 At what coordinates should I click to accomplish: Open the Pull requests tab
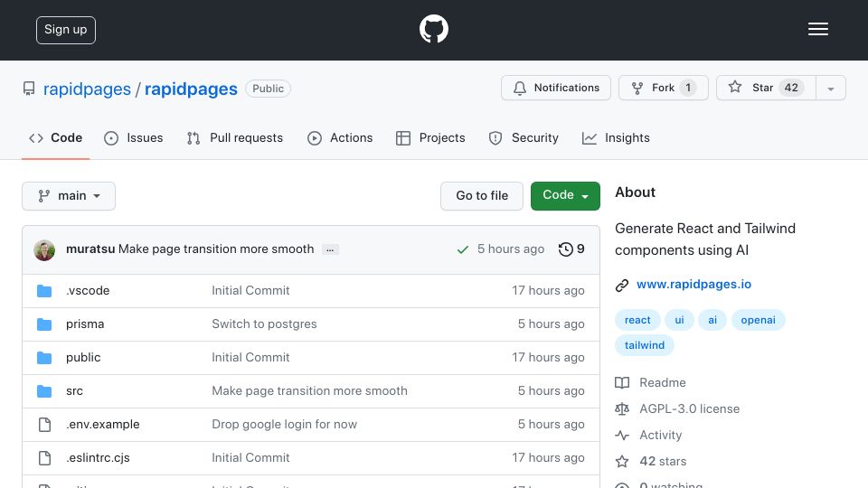tap(235, 137)
